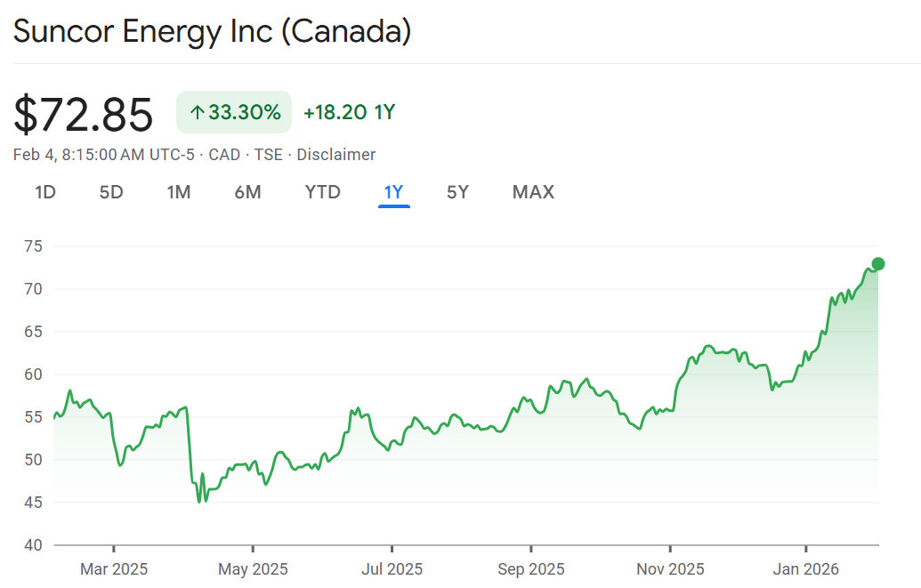Click the May 2025 axis marker
Screen dimensions: 921x588
(x=253, y=569)
